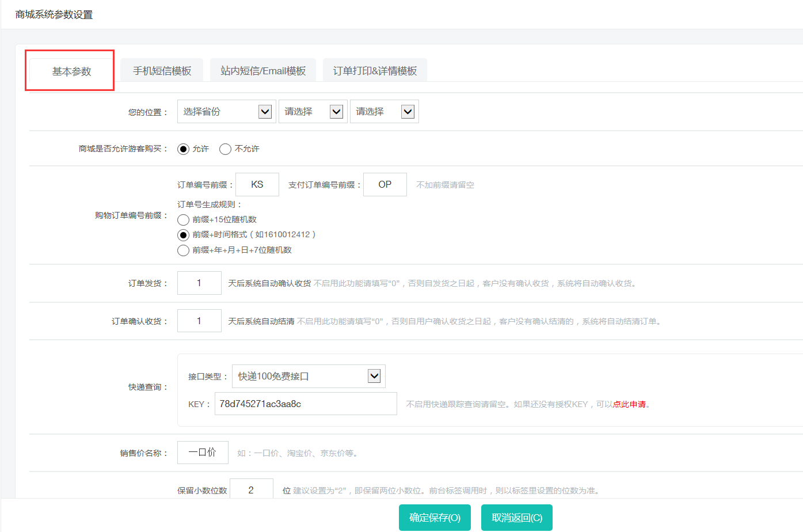This screenshot has height=532, width=803.
Task: Open the 站内短信/Email模板 tab
Action: [x=263, y=71]
